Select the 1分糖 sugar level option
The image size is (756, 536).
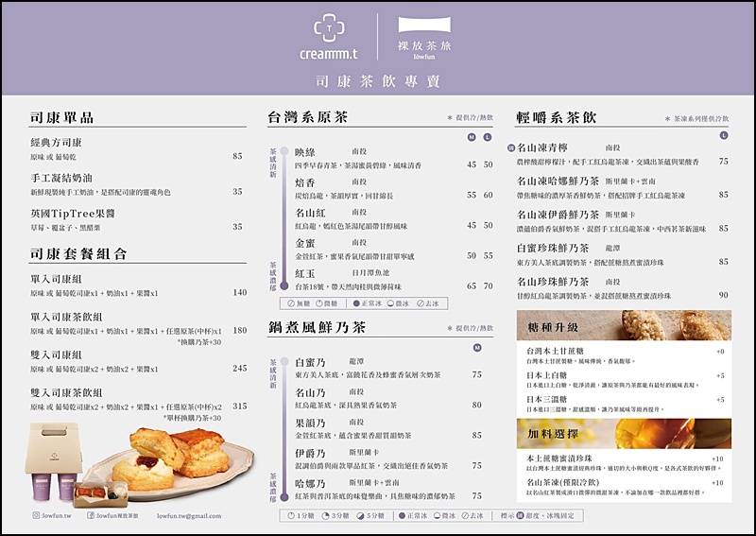(291, 516)
